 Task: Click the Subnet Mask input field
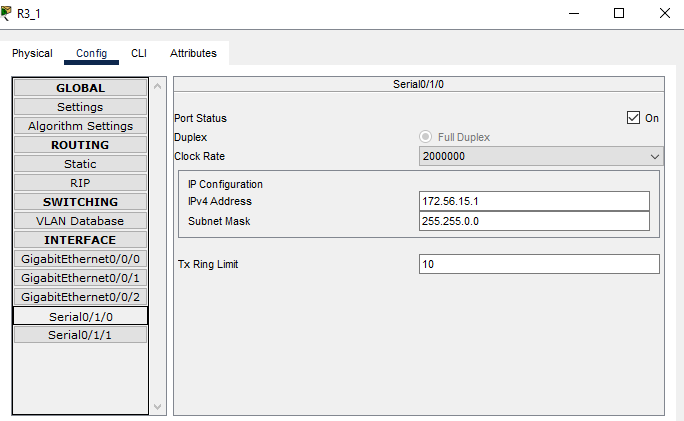coord(534,221)
